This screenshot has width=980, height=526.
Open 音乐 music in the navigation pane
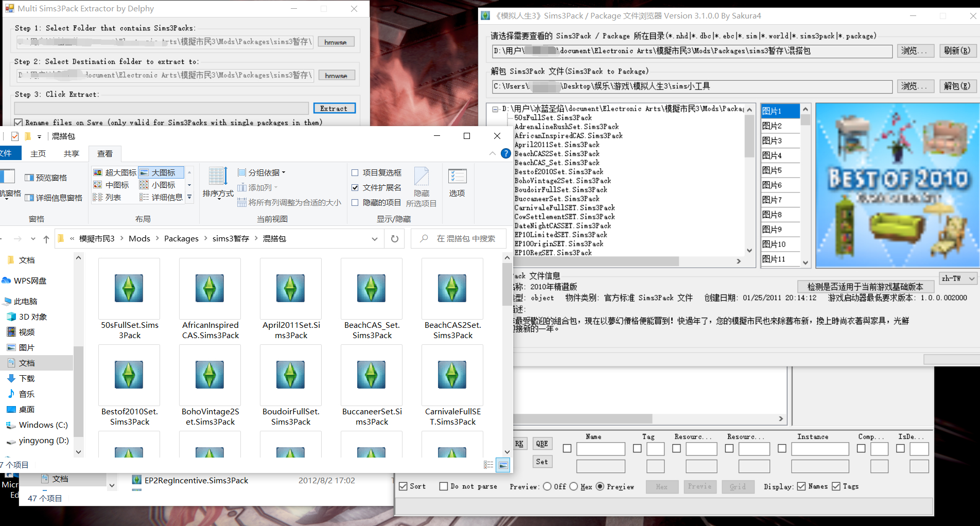click(27, 394)
